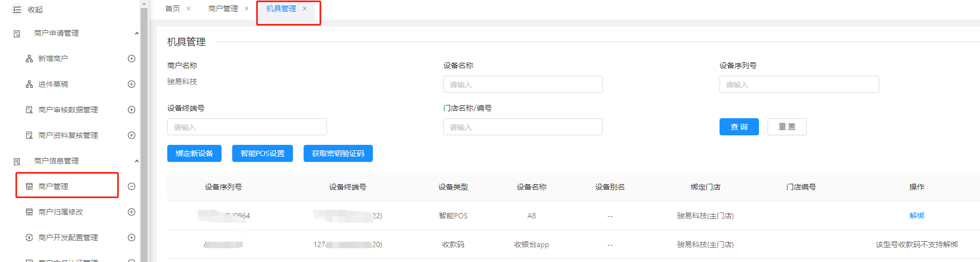This screenshot has height=262, width=980.
Task: Switch to the 商户管理 tab
Action: [x=223, y=9]
